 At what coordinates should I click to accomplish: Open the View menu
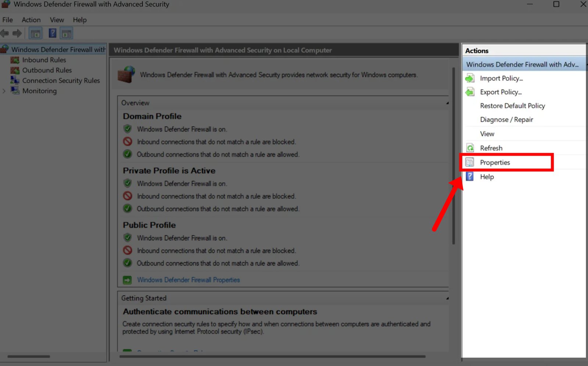click(57, 20)
